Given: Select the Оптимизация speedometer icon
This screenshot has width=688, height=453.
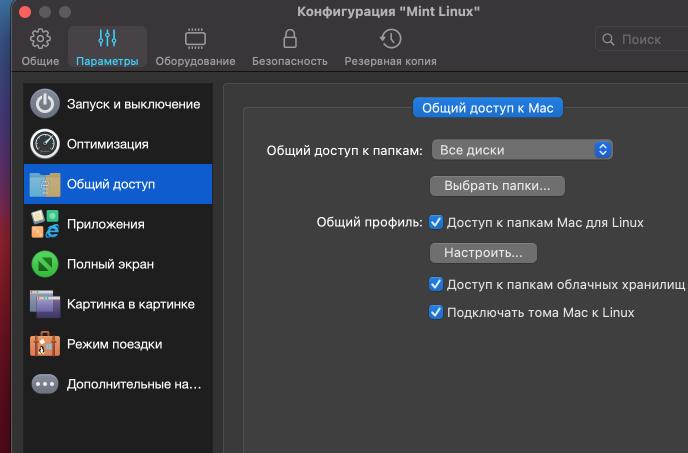Looking at the screenshot, I should [45, 144].
